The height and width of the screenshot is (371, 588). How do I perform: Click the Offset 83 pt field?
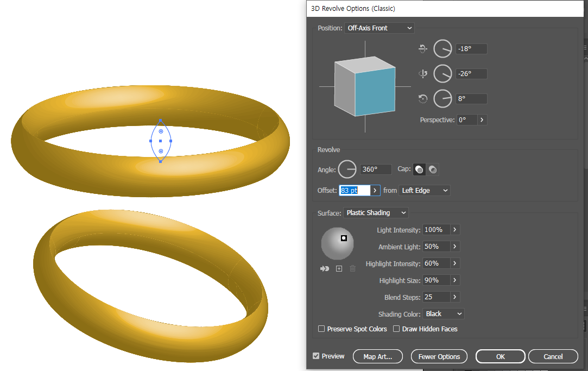coord(355,191)
